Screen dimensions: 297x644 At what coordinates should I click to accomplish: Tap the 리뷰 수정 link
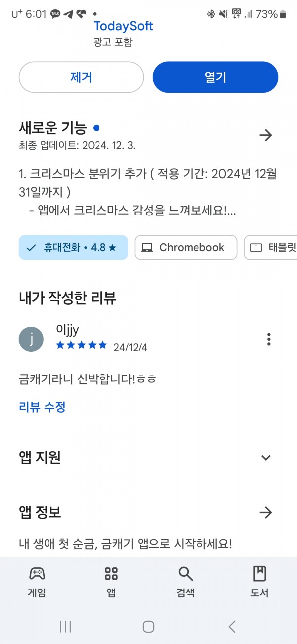42,407
